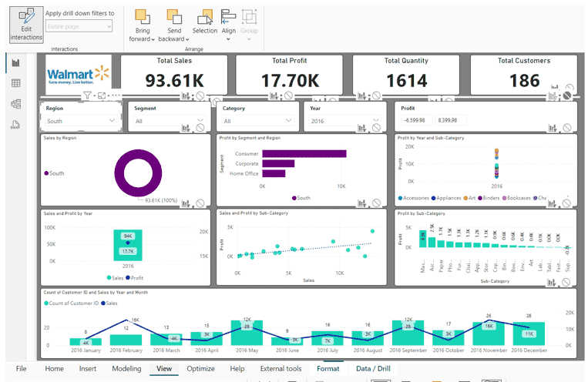
Task: Set None interaction on Total Quantity card
Action: tap(376, 96)
